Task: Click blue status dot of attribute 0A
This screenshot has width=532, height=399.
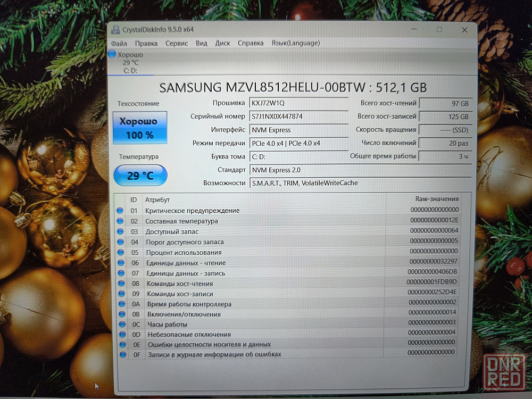Action: pos(122,304)
